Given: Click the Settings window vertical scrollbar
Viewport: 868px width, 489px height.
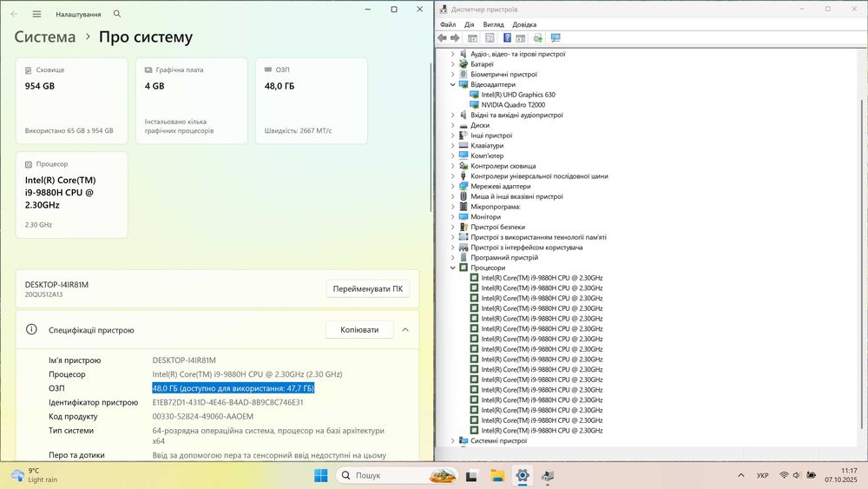Looking at the screenshot, I should [x=431, y=137].
